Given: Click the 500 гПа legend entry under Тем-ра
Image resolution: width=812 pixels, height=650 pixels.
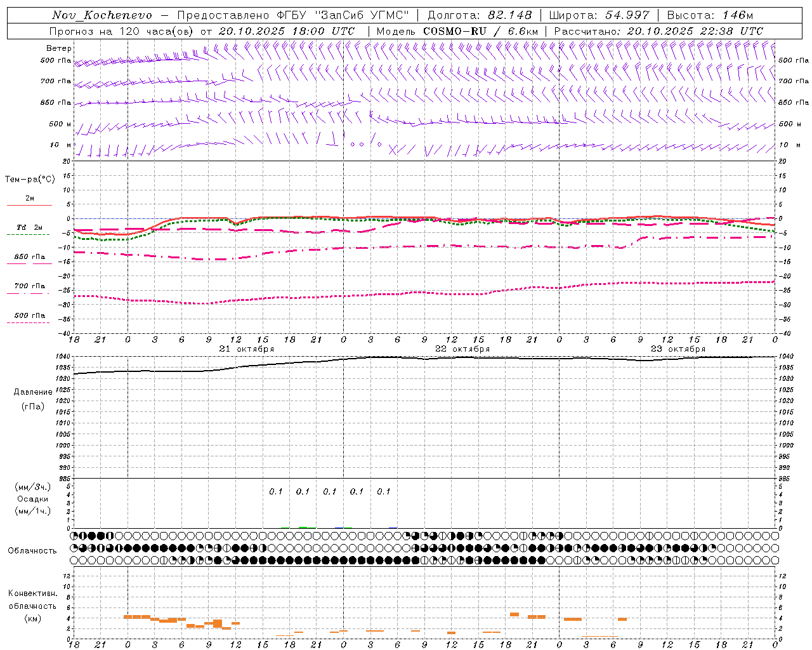Looking at the screenshot, I should pyautogui.click(x=30, y=315).
